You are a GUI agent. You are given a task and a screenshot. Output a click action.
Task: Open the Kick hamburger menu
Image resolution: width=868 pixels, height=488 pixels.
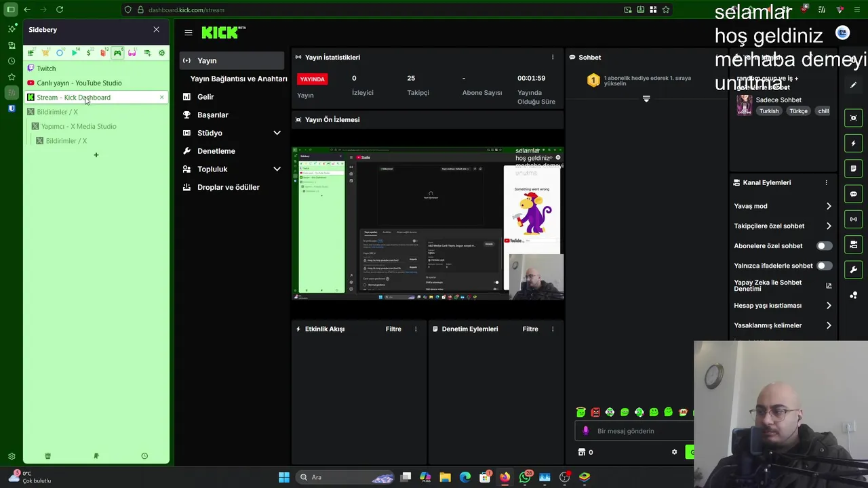click(188, 32)
